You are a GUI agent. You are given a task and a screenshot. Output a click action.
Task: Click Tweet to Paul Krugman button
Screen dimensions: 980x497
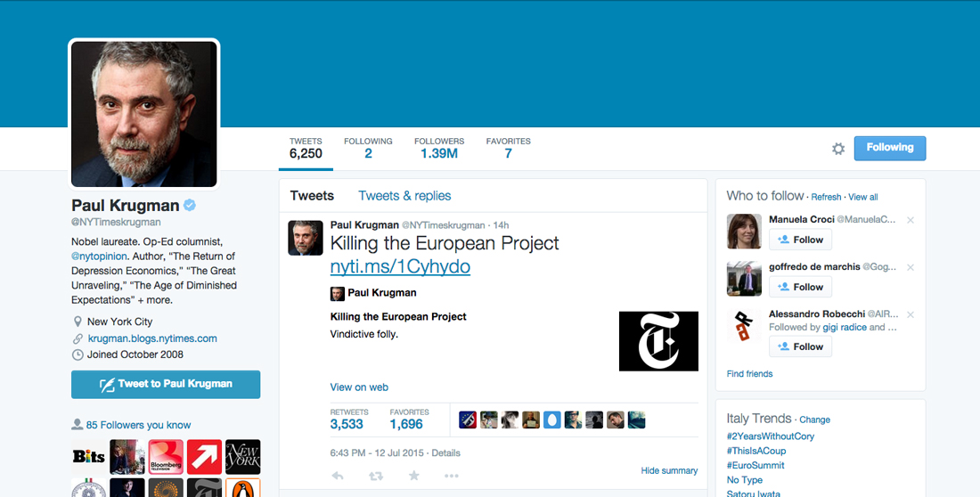(x=166, y=385)
